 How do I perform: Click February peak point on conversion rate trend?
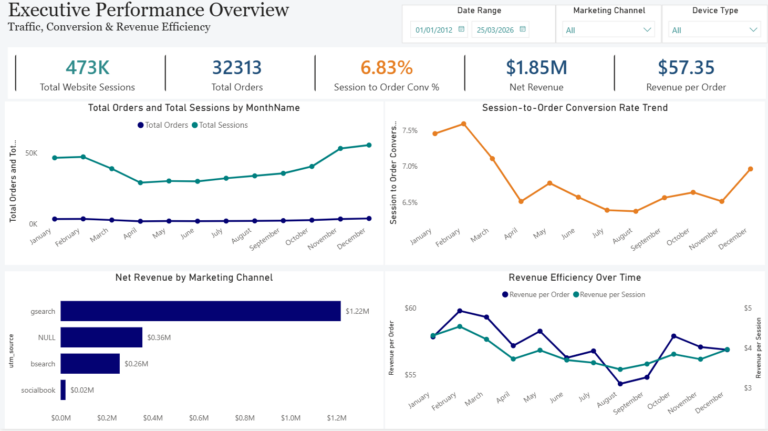point(464,124)
